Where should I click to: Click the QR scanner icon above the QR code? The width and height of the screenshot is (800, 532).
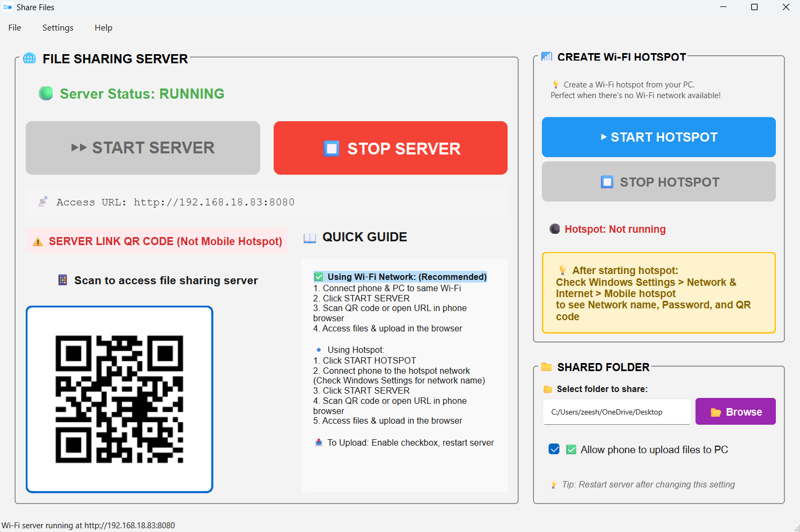pyautogui.click(x=62, y=279)
